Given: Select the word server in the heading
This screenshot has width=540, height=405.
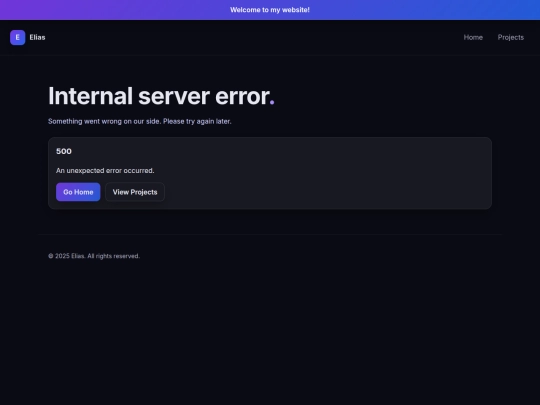Looking at the screenshot, I should [174, 96].
